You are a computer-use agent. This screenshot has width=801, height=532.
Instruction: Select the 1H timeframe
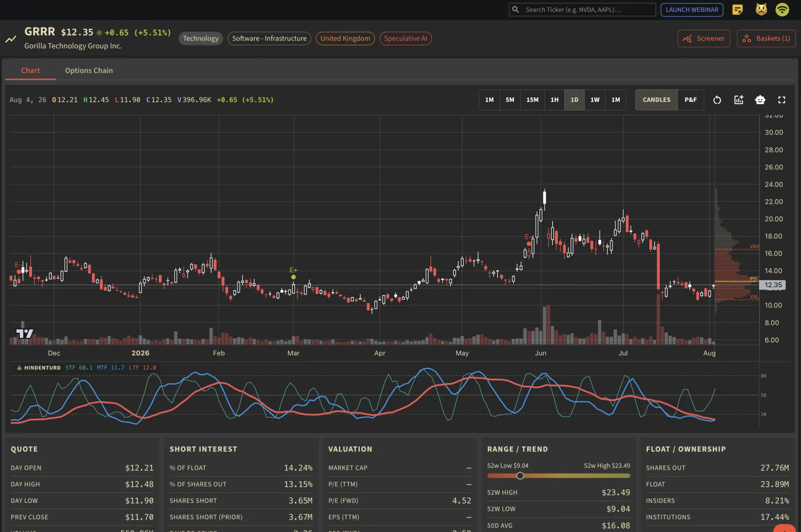click(x=554, y=100)
